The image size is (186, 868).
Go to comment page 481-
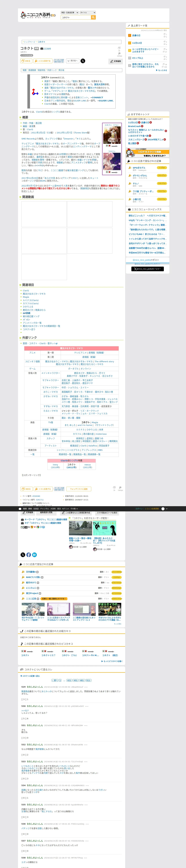point(82,680)
